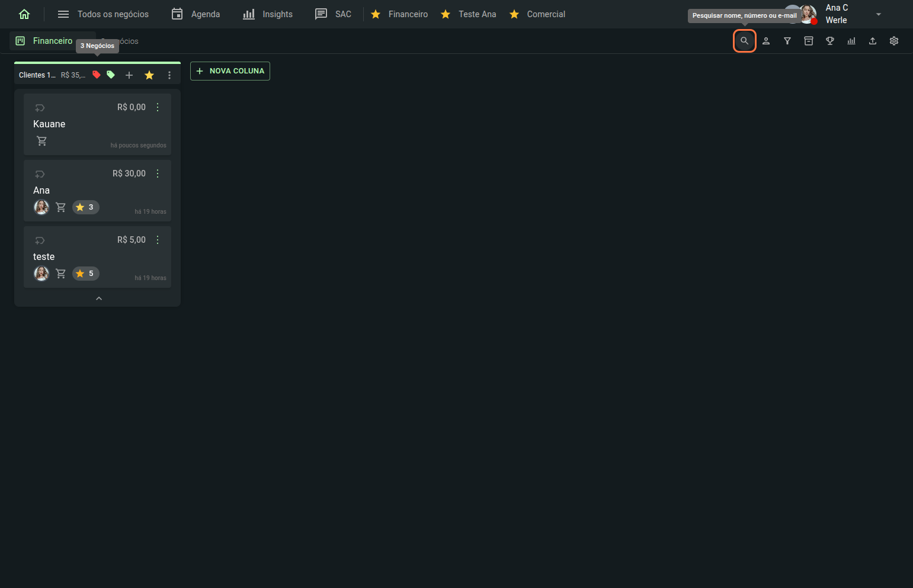Click the red tag icon in column header
Screen dimensions: 913x588
(x=97, y=75)
